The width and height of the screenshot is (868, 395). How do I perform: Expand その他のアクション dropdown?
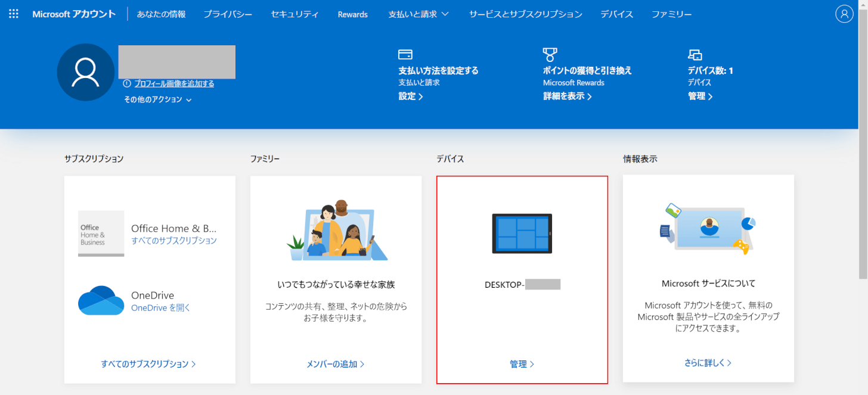click(x=157, y=100)
